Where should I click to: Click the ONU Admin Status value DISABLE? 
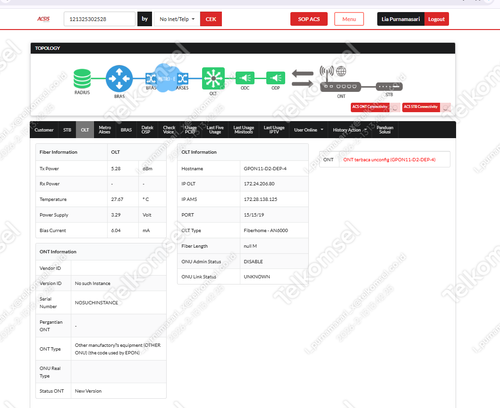253,262
